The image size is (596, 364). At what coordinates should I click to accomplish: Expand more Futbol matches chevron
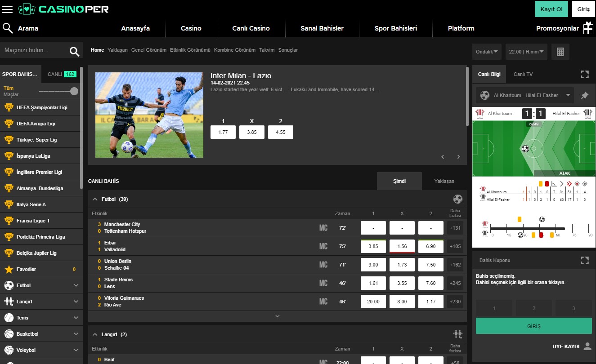[278, 316]
